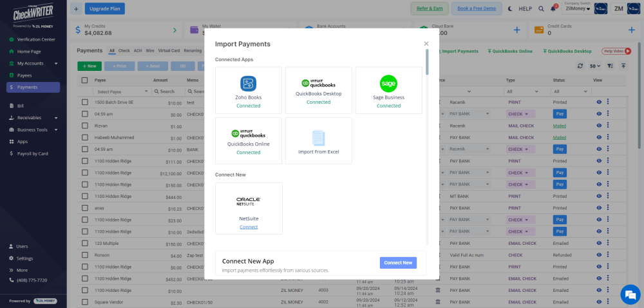644x308 pixels.
Task: View the Refunded payment with the eye icon
Action: [x=599, y=255]
